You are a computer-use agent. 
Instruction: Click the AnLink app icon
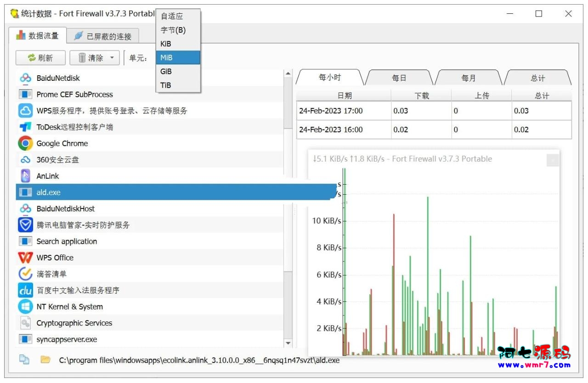pos(25,176)
